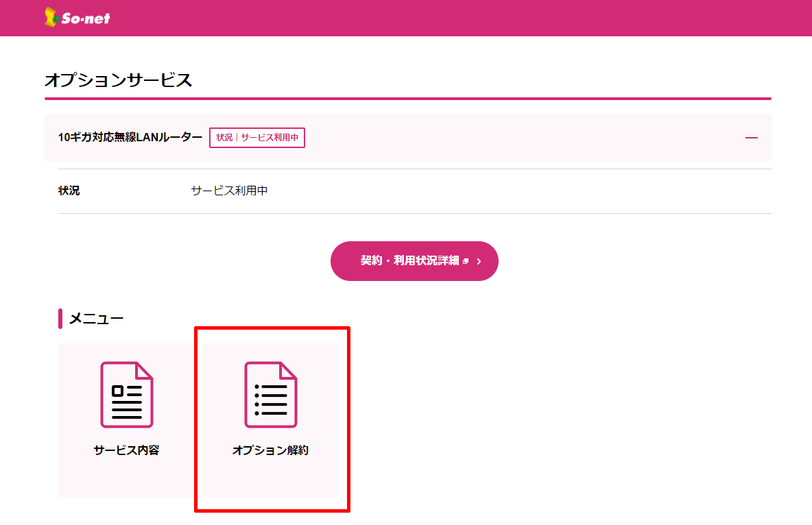This screenshot has width=812, height=525.
Task: Click the オプション解約 list document icon
Action: point(271,394)
